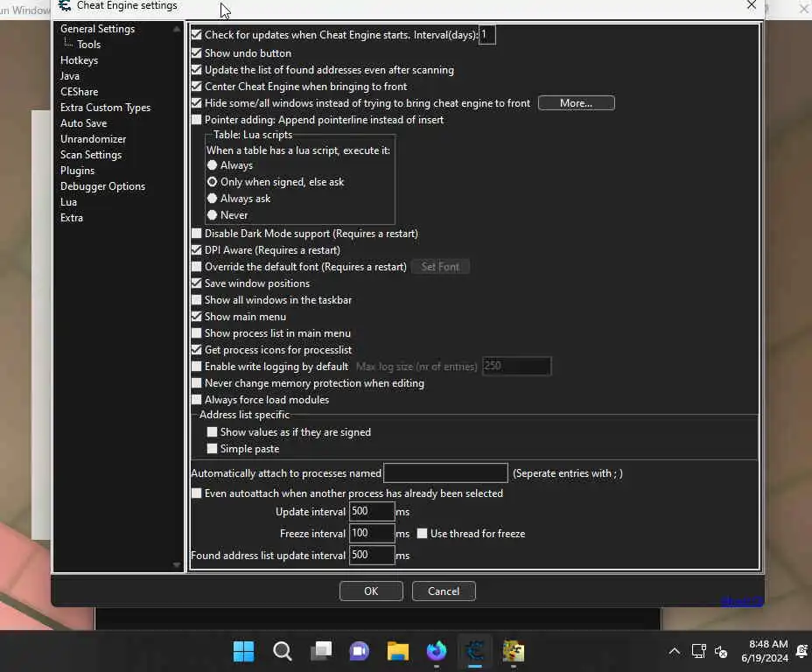812x672 pixels.
Task: Open Plugins settings page
Action: [x=77, y=171]
